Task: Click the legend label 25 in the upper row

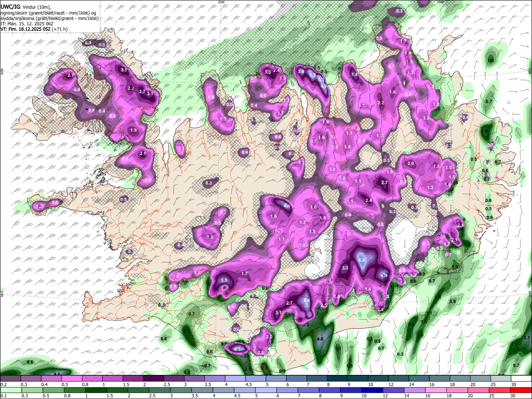Action: [x=493, y=384]
